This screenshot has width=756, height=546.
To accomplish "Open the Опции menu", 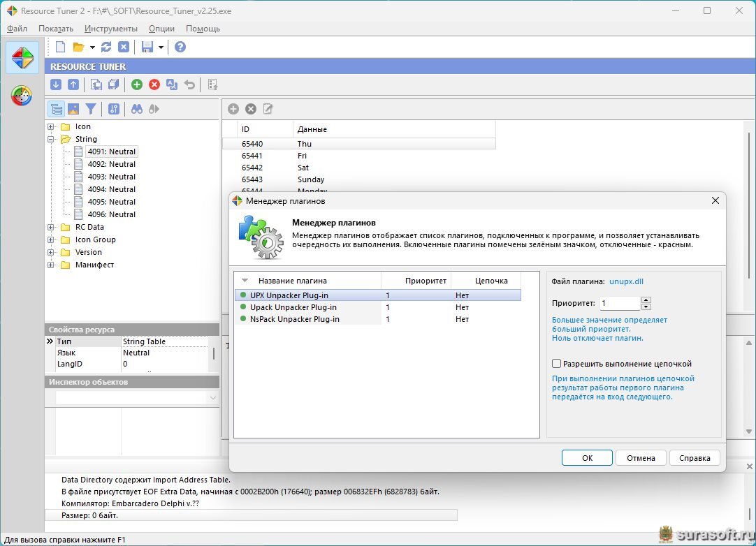I will 161,29.
